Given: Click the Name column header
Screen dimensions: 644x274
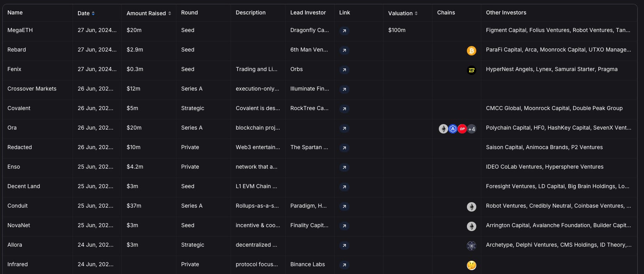Looking at the screenshot, I should [x=15, y=12].
